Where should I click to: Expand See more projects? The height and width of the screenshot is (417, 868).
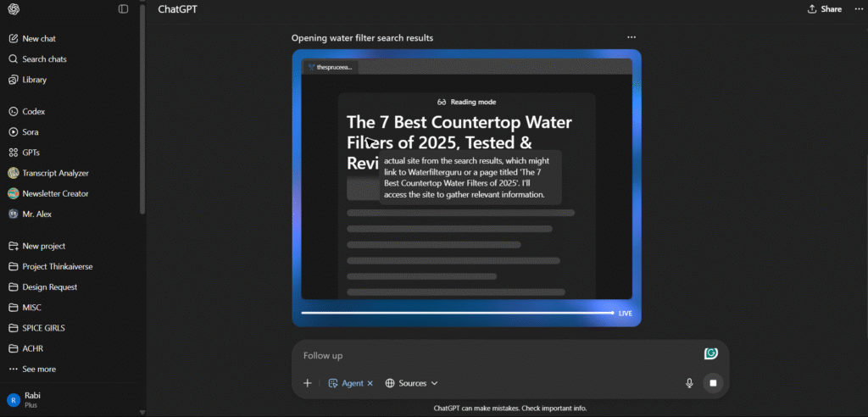[39, 370]
